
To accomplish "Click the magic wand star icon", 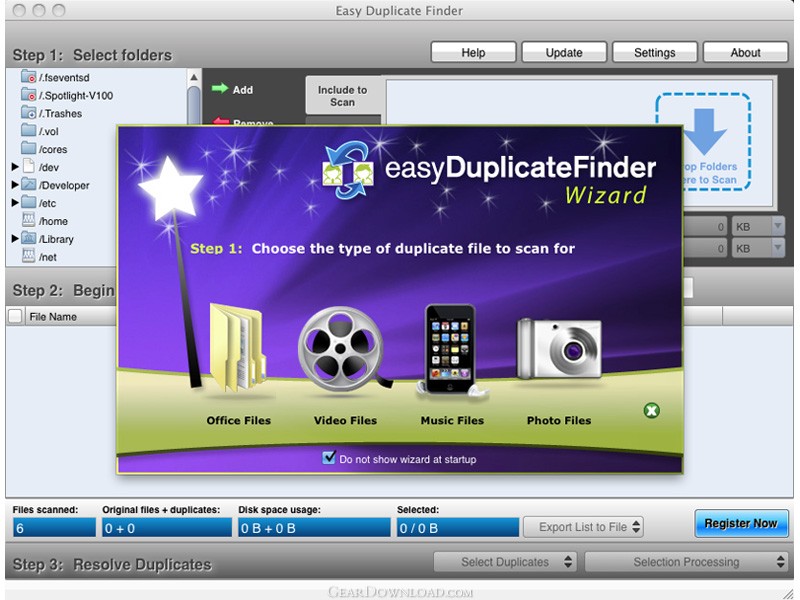I will [170, 187].
